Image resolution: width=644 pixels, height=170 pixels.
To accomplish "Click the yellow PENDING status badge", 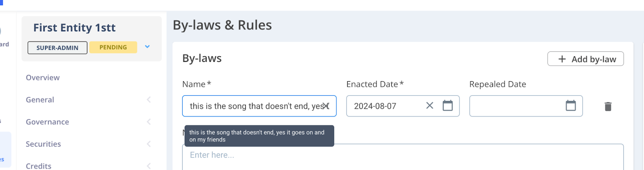I will click(113, 47).
